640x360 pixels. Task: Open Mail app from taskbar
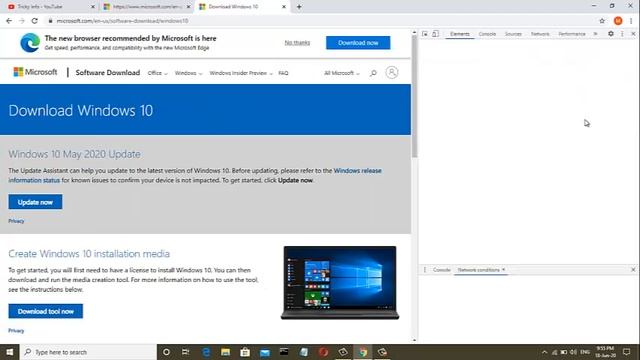coord(264,352)
